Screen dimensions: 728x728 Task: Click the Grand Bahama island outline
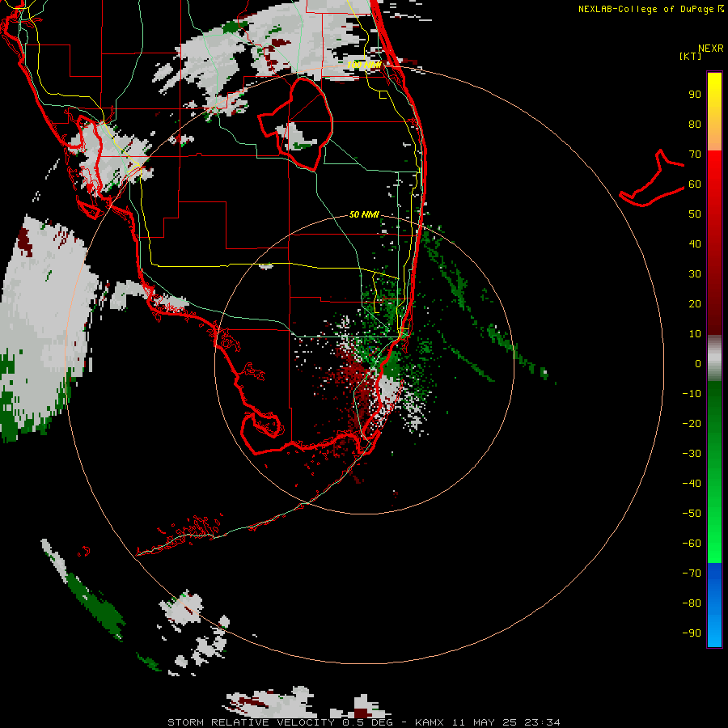coord(652,178)
